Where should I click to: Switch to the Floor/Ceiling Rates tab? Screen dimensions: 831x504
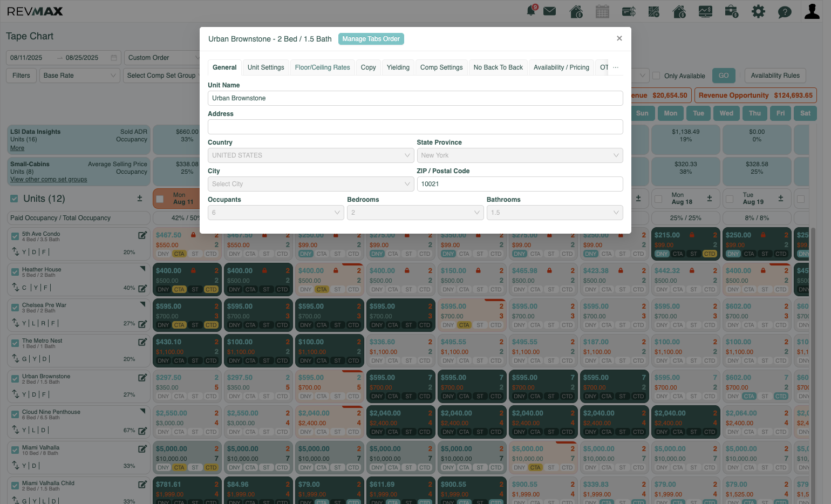point(323,67)
